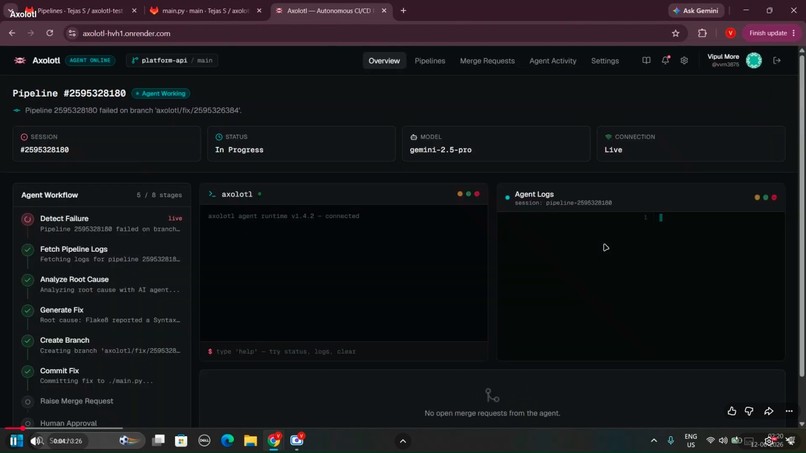
Task: Open the notifications bell icon
Action: [x=666, y=60]
